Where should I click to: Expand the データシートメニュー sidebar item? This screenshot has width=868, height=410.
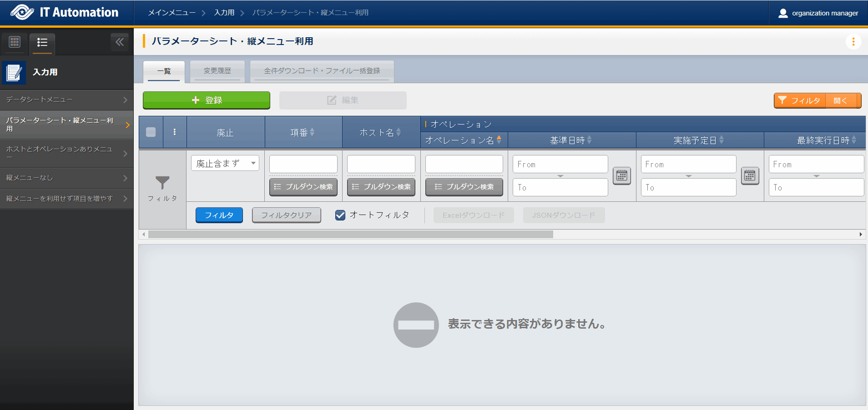pyautogui.click(x=66, y=100)
